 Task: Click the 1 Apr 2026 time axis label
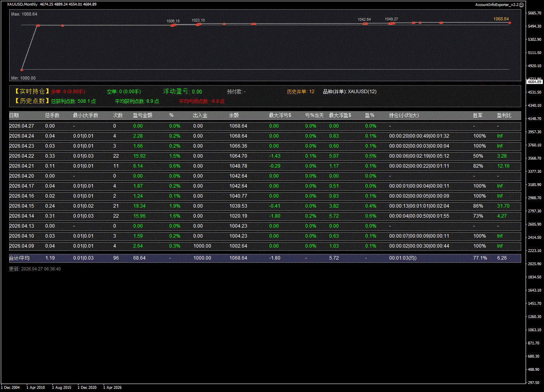[x=112, y=388]
